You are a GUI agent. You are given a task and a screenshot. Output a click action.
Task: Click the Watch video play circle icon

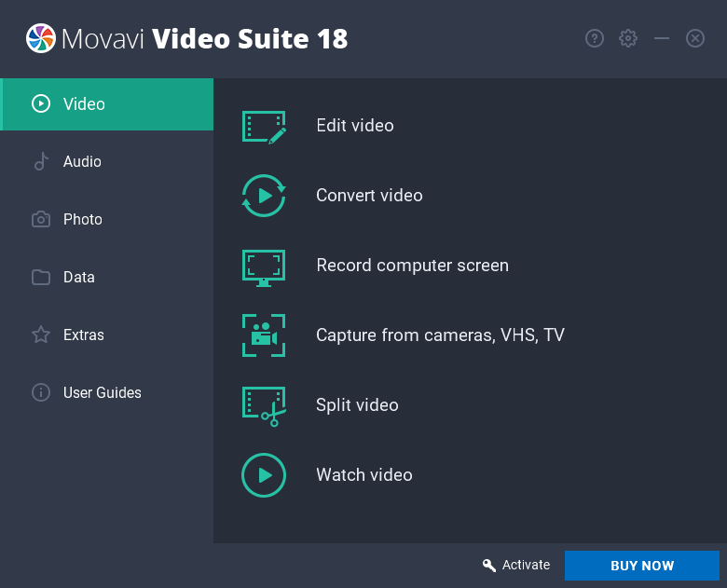264,475
